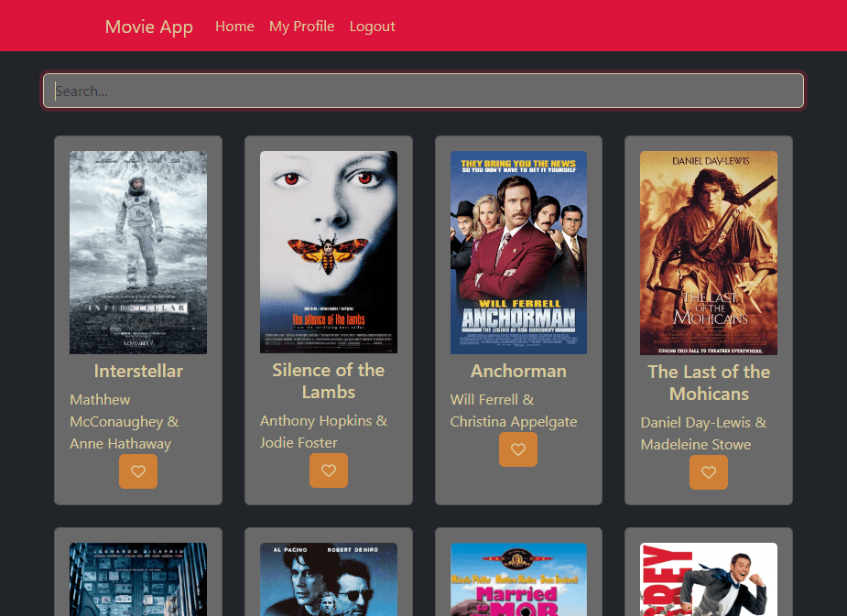Heart The Last of the Mohicans
Screen dimensions: 847x616
708,472
